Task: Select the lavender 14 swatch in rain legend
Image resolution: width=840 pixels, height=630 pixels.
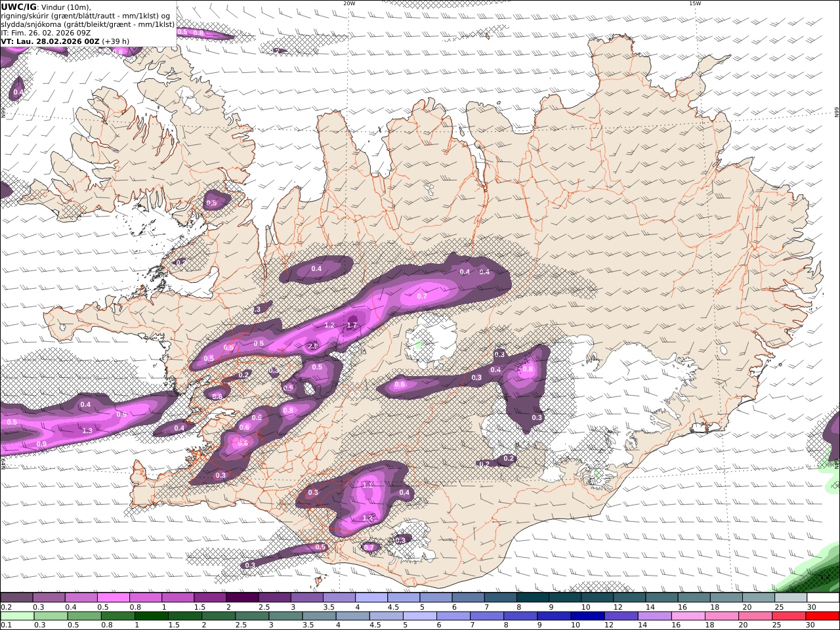Action: point(654,616)
